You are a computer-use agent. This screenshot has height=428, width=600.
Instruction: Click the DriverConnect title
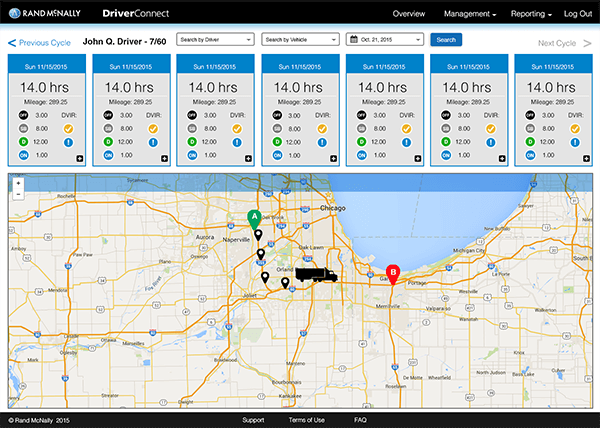coord(136,13)
